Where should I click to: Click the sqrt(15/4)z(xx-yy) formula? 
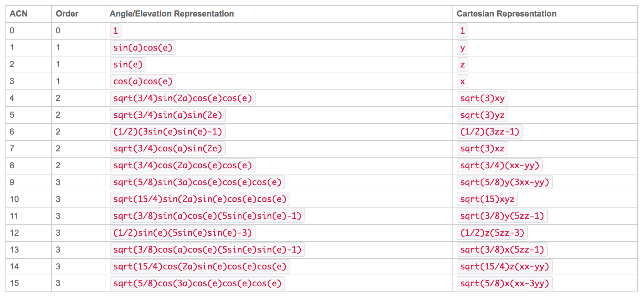(505, 266)
